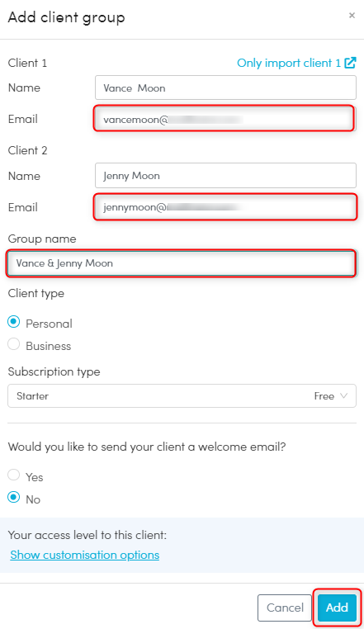Select Yes to send welcome email

pyautogui.click(x=14, y=475)
